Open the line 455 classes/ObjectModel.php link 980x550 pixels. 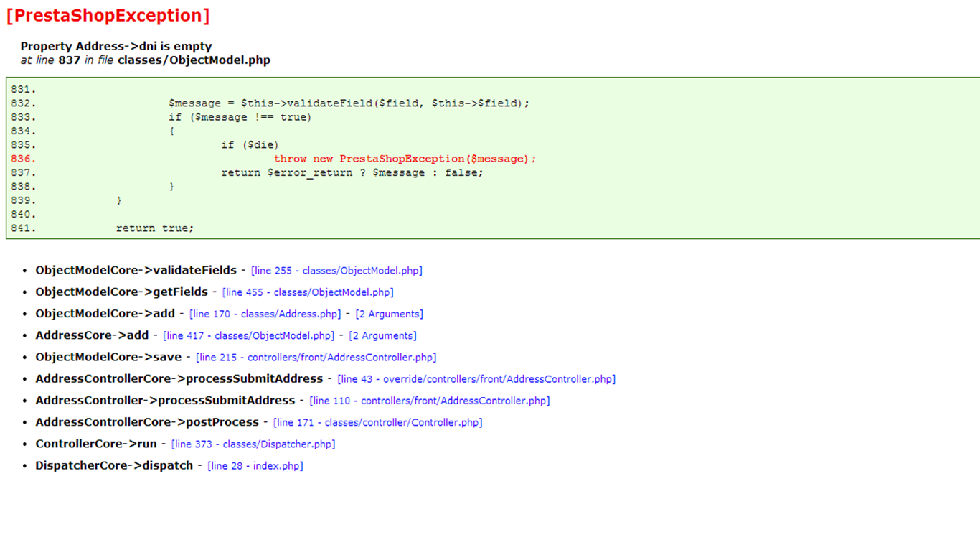308,292
